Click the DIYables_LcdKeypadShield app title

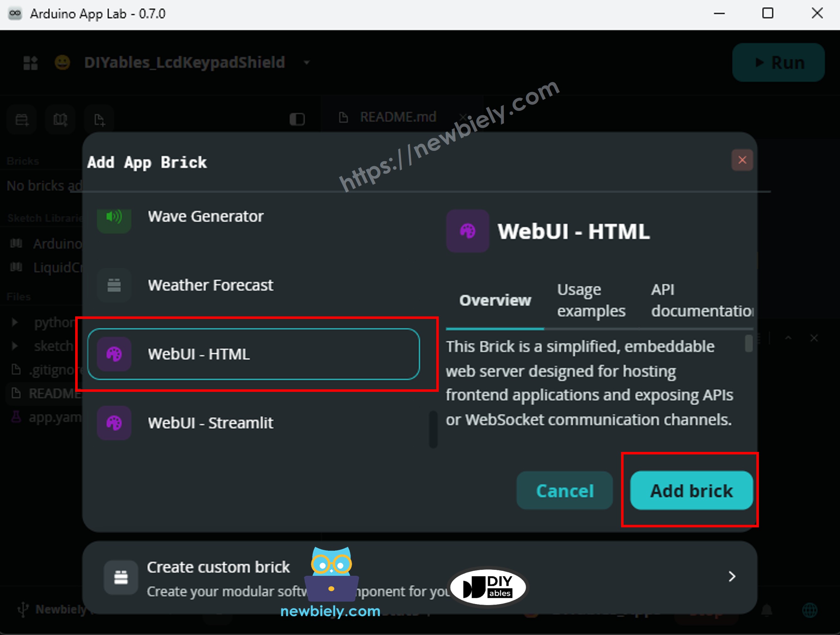[184, 63]
